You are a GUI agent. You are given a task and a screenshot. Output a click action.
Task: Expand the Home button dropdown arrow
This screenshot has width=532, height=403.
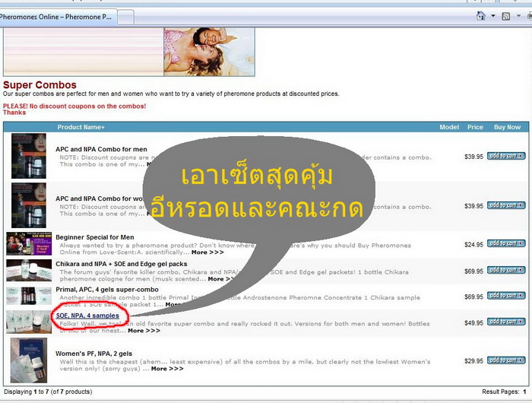point(492,16)
